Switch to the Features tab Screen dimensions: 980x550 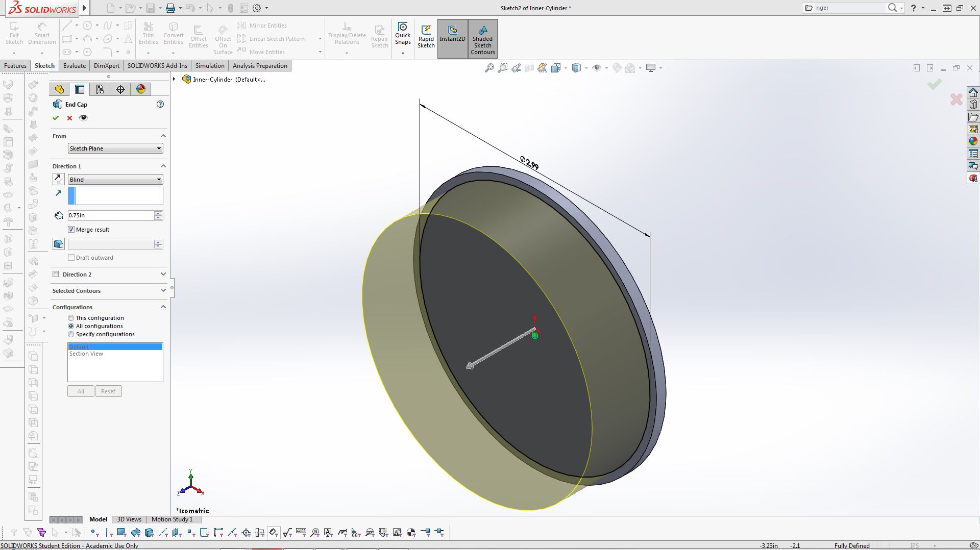click(x=15, y=66)
